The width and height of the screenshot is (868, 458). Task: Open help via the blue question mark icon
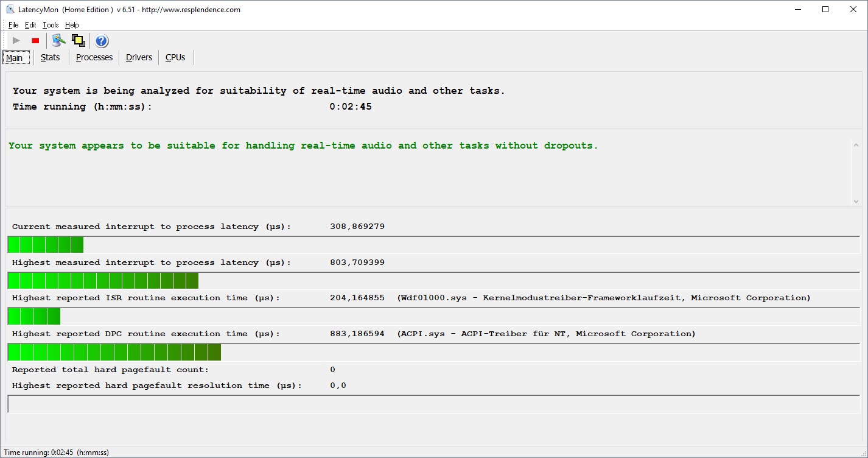coord(102,41)
